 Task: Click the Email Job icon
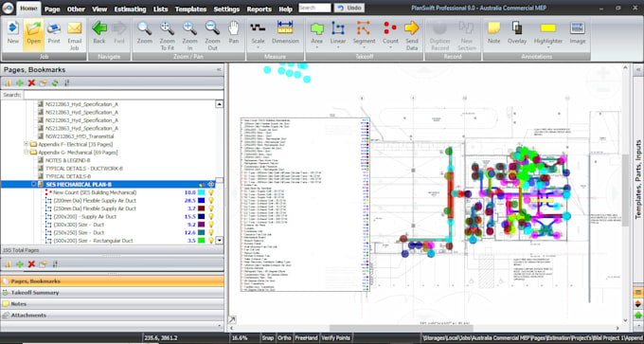click(x=74, y=34)
